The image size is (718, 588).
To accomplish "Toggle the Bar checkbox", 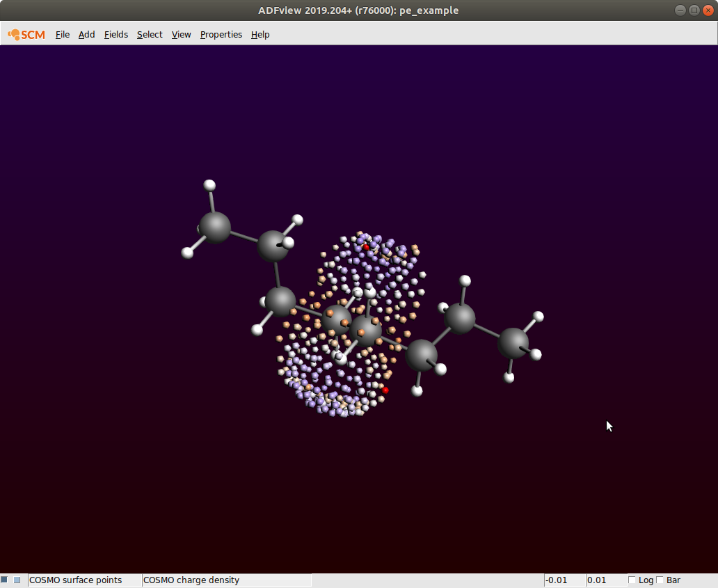I will pyautogui.click(x=660, y=580).
